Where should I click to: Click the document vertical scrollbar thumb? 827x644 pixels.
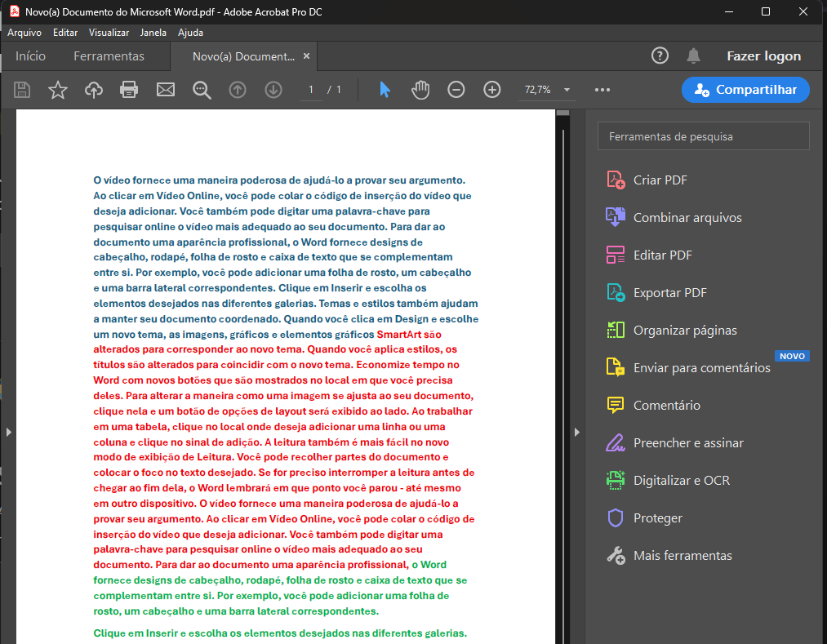point(562,113)
